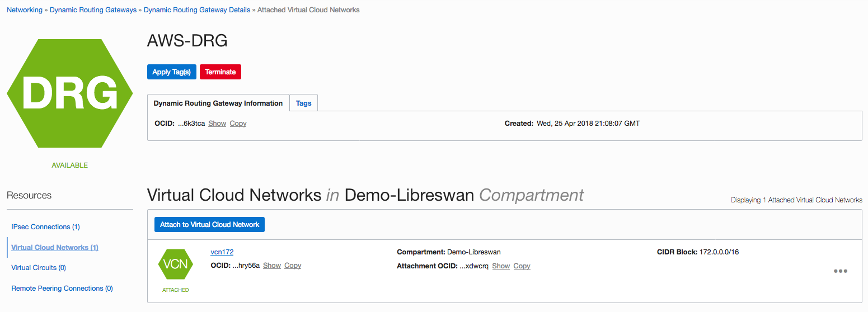
Task: Switch to the Tags tab
Action: pyautogui.click(x=304, y=103)
